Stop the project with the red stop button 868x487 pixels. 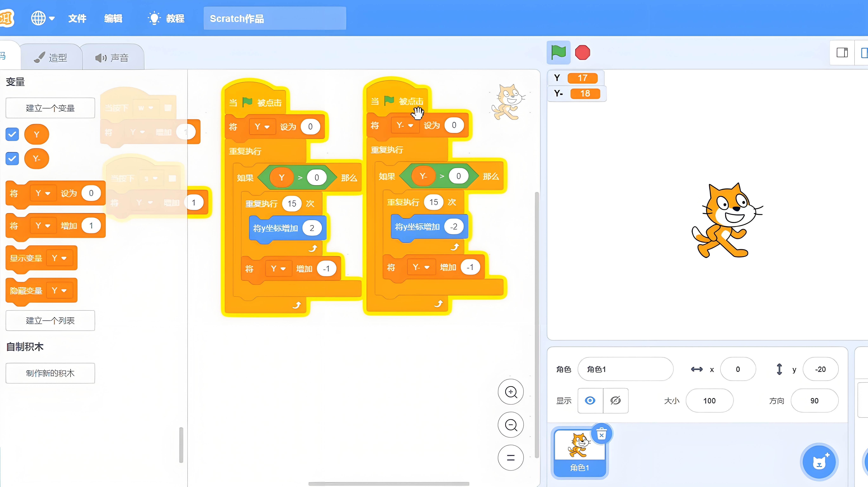point(583,52)
